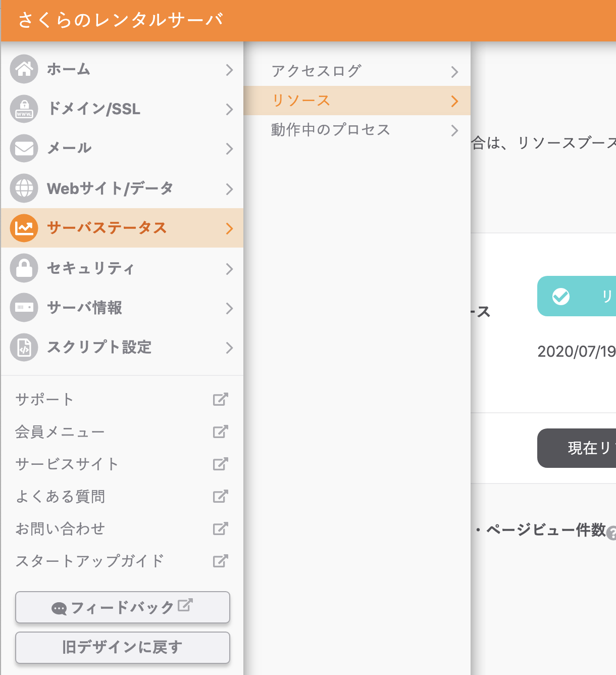
Task: Click external link icon next to スタートアップガイド
Action: coord(221,561)
